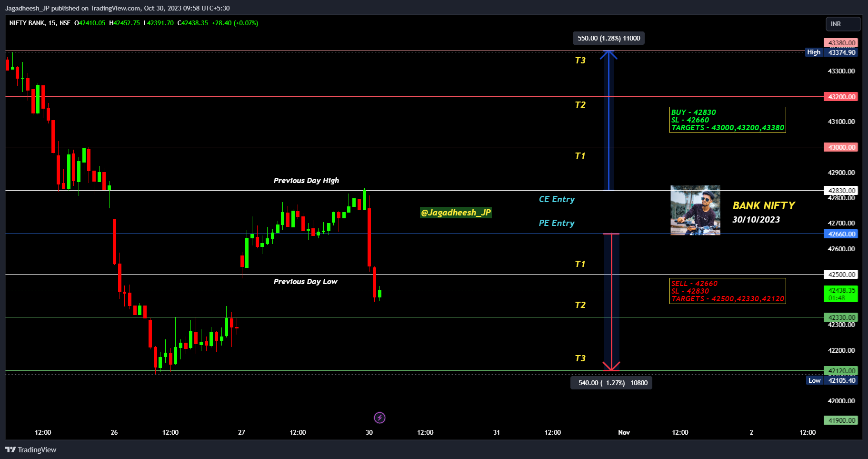This screenshot has height=459, width=868.
Task: Click the C42438.35 close value
Action: 192,23
